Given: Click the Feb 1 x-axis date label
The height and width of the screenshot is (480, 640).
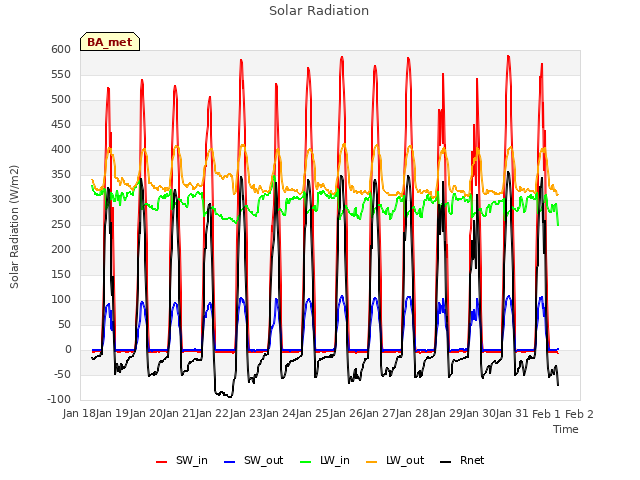Looking at the screenshot, I should click(546, 414).
